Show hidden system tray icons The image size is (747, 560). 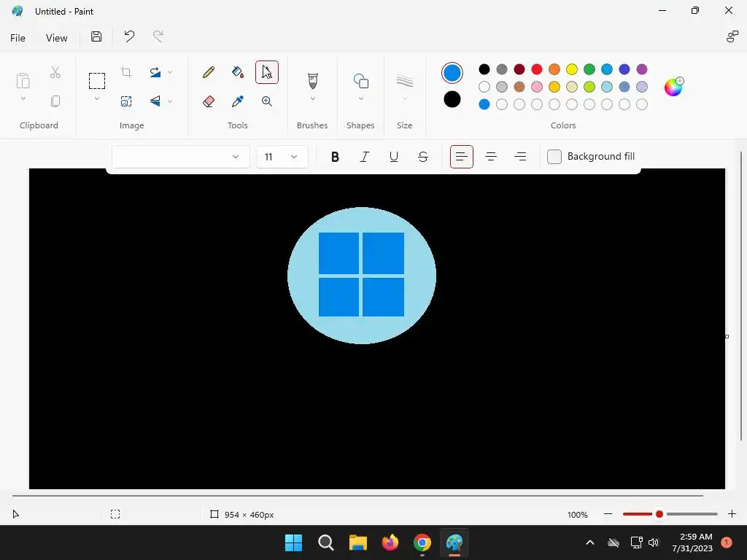tap(589, 542)
